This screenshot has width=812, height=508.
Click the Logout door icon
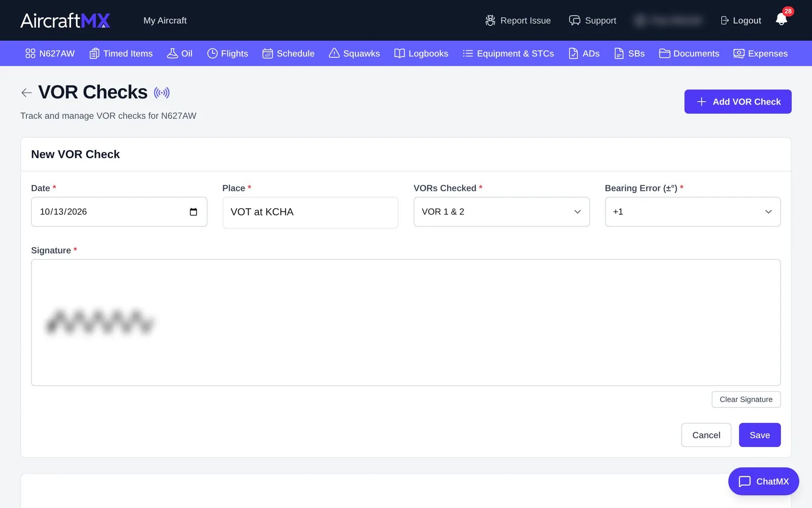coord(725,20)
